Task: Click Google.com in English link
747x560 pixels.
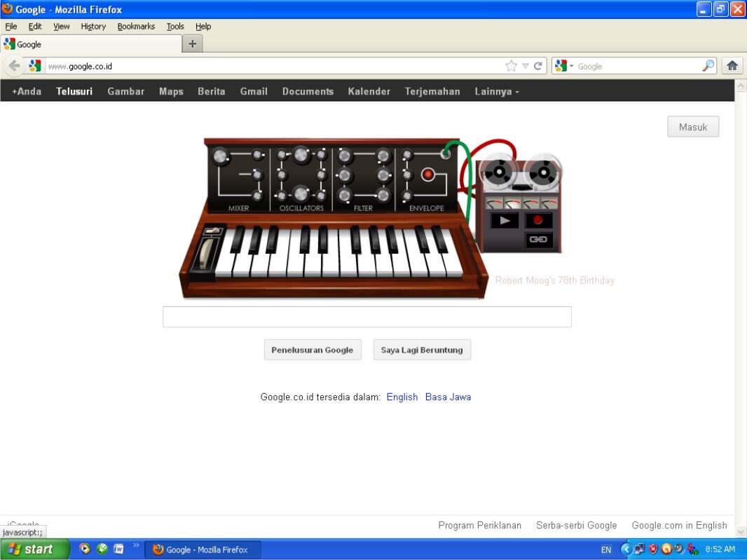Action: (679, 525)
